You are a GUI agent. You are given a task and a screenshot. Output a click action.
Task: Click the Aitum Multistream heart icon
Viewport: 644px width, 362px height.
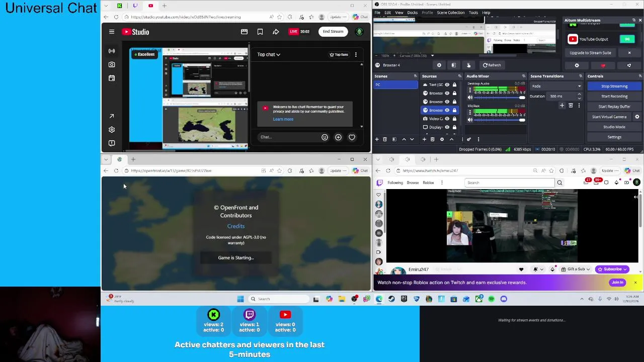603,65
